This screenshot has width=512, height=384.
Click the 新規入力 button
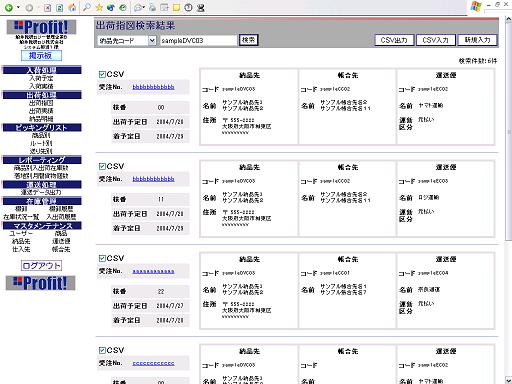(x=477, y=40)
